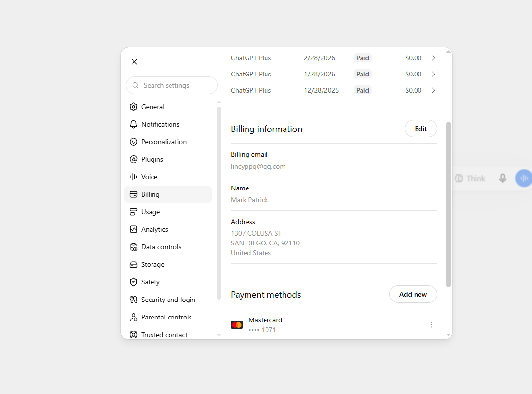This screenshot has height=394, width=532.
Task: Click the main panel scroll-up arrow
Action: (448, 52)
